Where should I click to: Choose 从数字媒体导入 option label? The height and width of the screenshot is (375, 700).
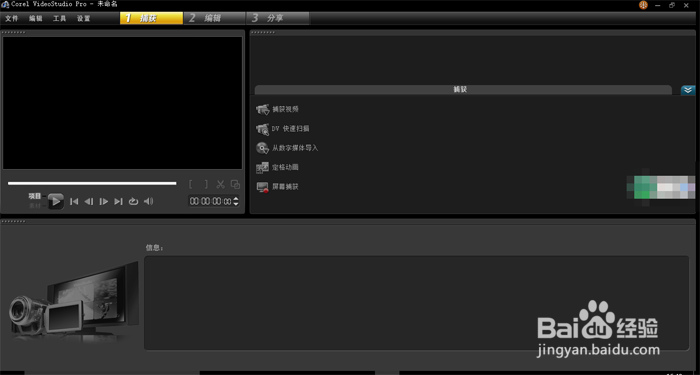pos(295,148)
